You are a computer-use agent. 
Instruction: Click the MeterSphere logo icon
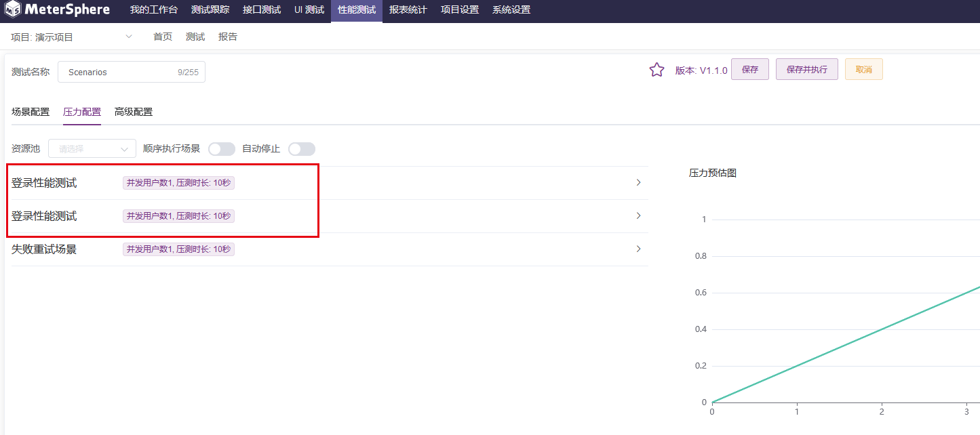13,10
